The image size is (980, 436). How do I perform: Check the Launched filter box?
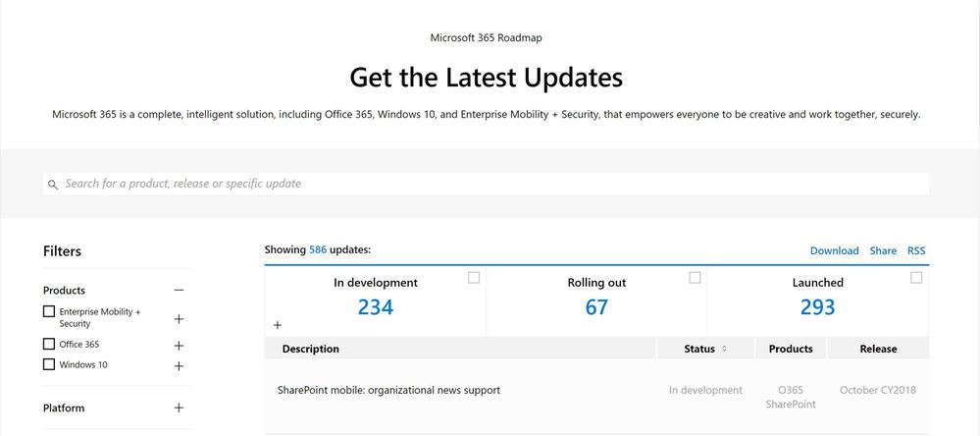(916, 278)
